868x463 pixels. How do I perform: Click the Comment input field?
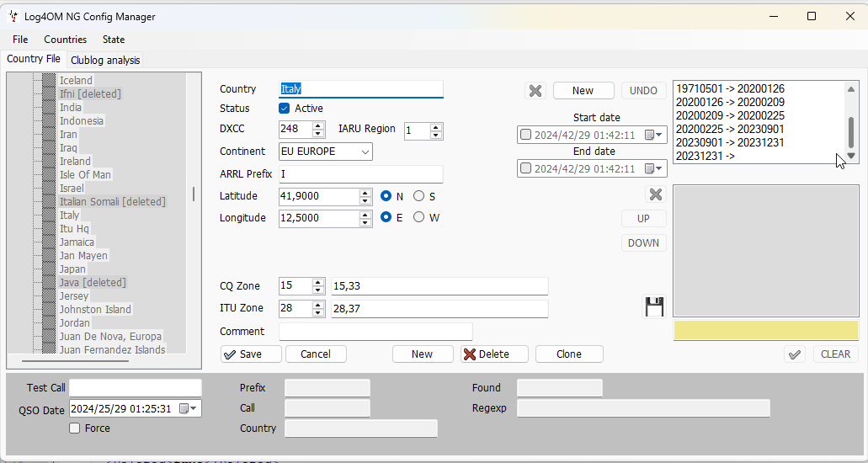[375, 331]
